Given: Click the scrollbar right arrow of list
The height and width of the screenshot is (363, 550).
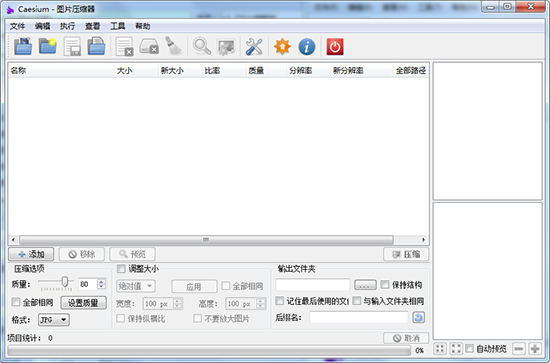Looking at the screenshot, I should point(423,240).
